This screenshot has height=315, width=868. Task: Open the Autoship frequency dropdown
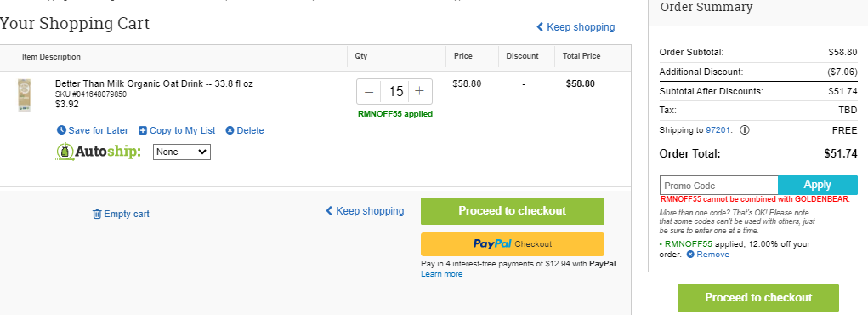pos(182,152)
